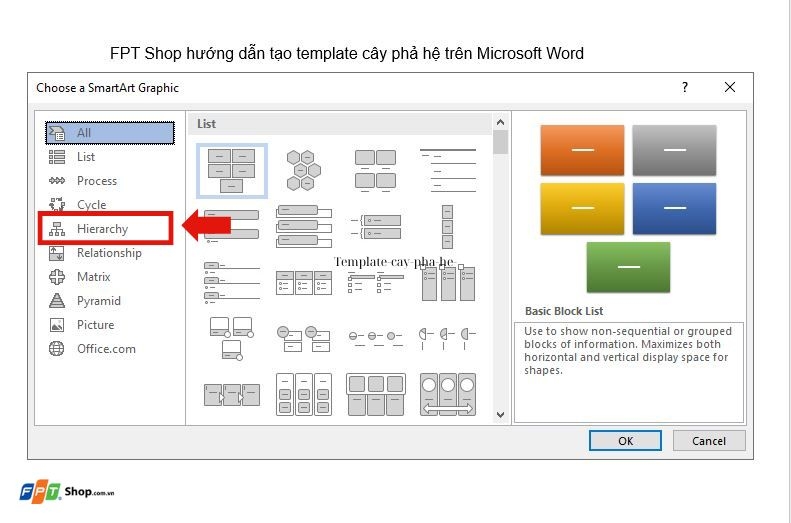This screenshot has height=523, width=791.
Task: Select the Grouped List layout
Action: (304, 394)
